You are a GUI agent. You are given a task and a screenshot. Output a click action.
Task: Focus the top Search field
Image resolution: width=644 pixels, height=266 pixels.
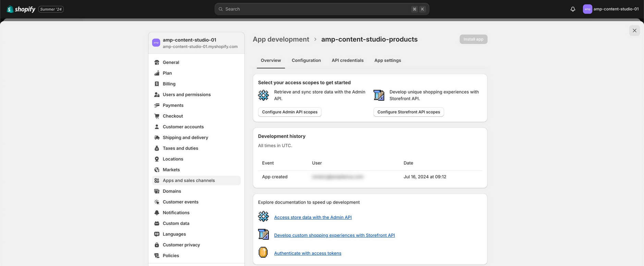click(322, 9)
